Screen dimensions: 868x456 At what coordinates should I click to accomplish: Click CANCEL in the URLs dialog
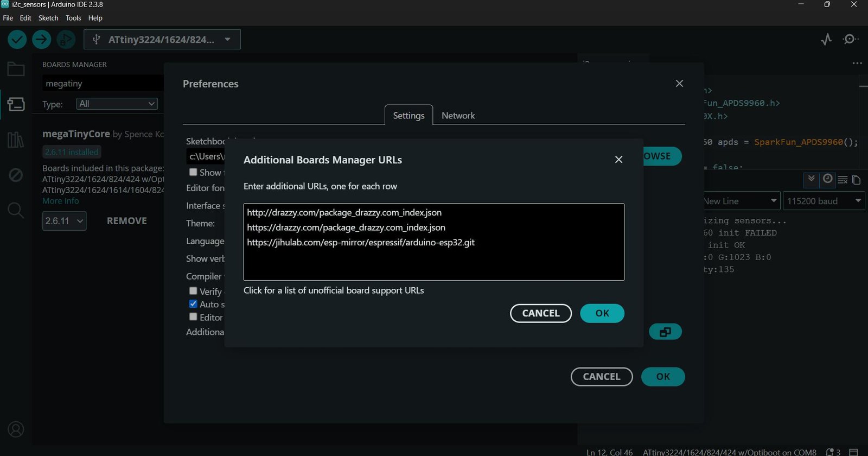[541, 313]
